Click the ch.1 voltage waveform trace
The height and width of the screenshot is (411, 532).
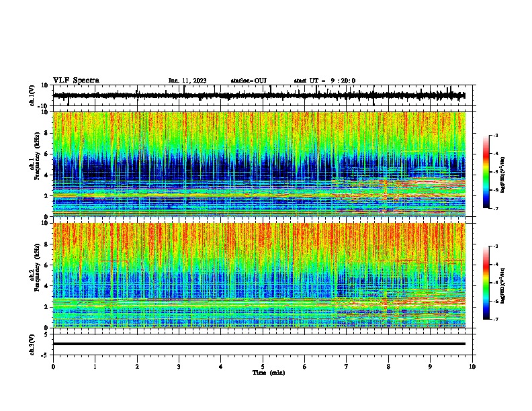coord(259,95)
